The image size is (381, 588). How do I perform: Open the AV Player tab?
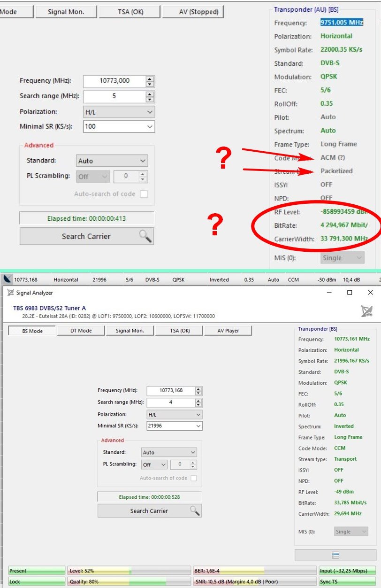(x=228, y=331)
